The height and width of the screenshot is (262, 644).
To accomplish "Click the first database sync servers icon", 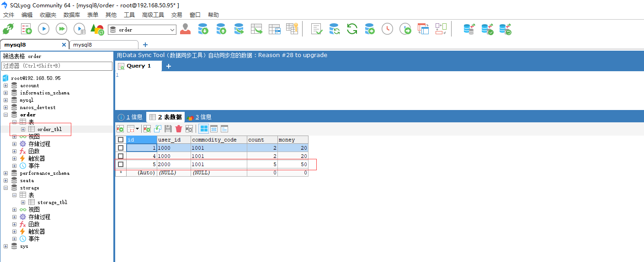I will click(469, 29).
